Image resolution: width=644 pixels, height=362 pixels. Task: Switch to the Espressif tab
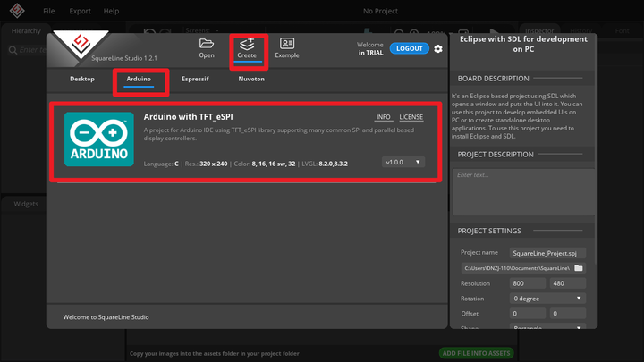tap(195, 79)
